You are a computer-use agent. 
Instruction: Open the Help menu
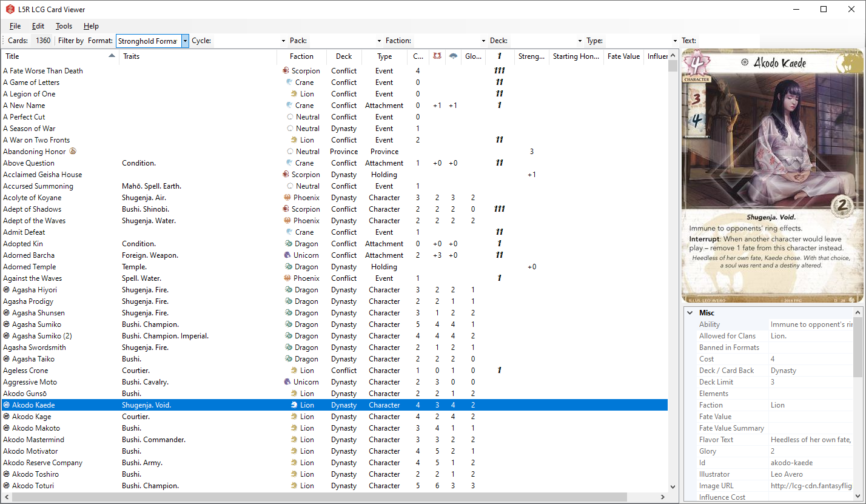coord(91,26)
